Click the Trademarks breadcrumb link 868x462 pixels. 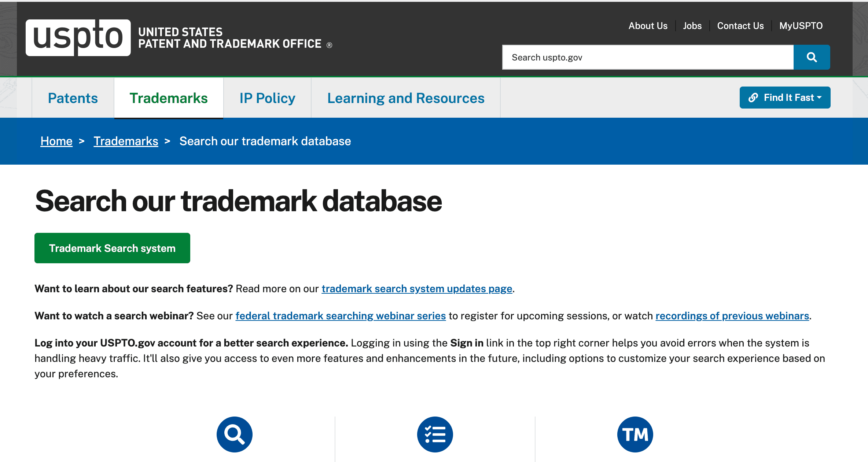pyautogui.click(x=126, y=141)
